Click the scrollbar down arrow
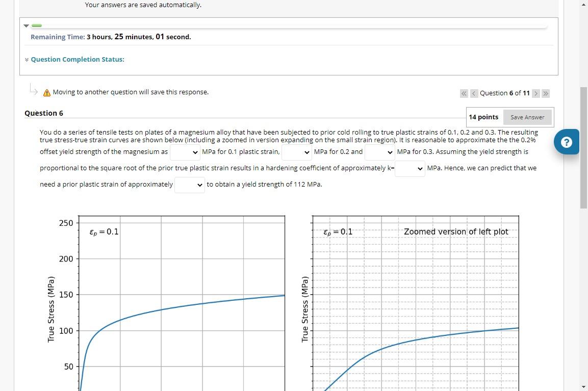This screenshot has width=588, height=391. tap(583, 387)
